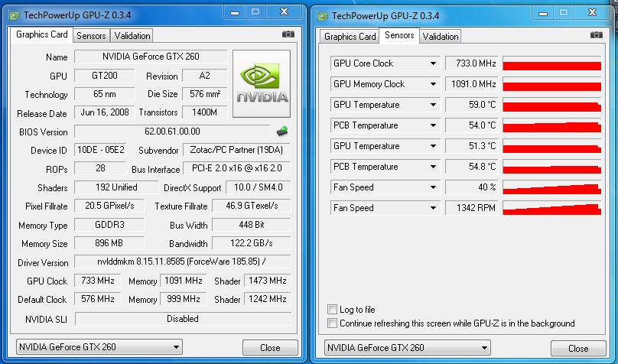Open the GPU Memory Clock sensor dropdown

click(433, 84)
